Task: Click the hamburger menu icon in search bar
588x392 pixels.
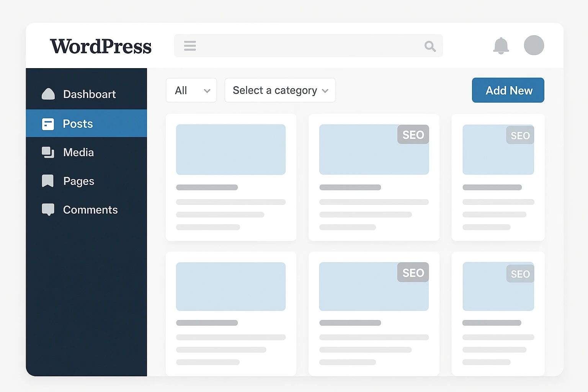Action: coord(190,46)
